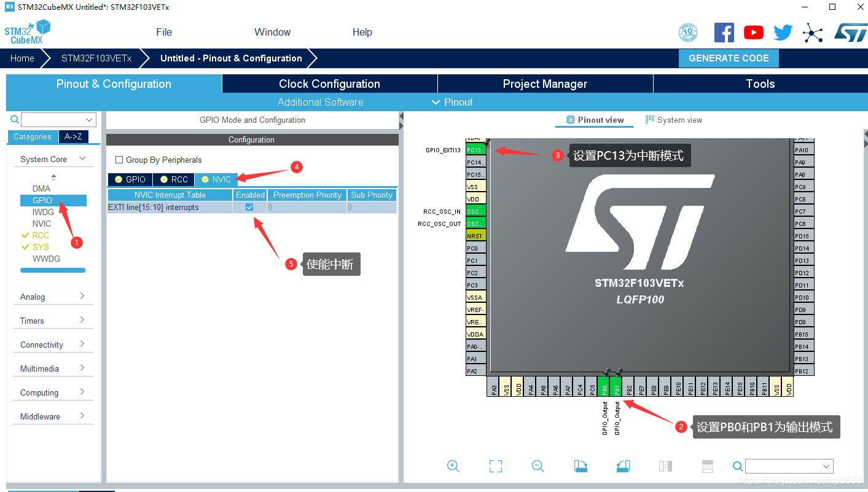
Task: Select PC13 pin on the chip
Action: [x=475, y=150]
